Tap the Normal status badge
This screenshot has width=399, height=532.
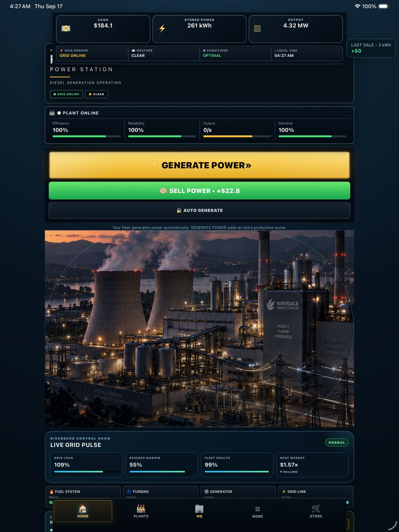[337, 442]
